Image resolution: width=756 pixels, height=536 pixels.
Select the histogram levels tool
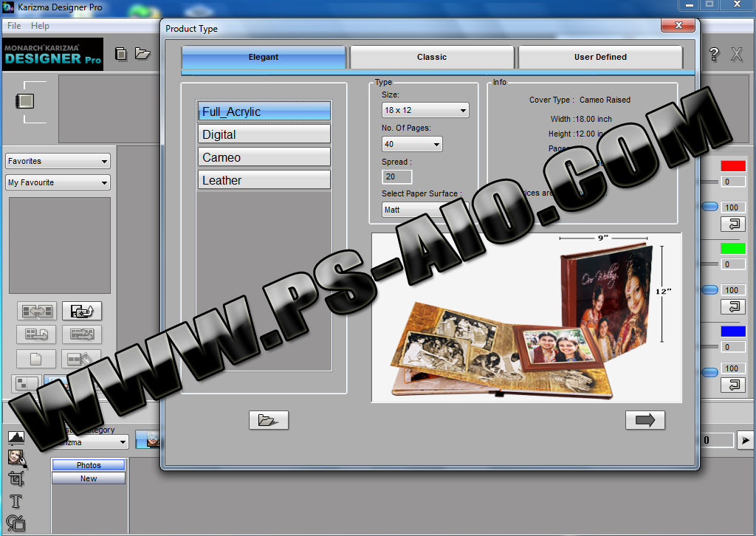click(16, 437)
